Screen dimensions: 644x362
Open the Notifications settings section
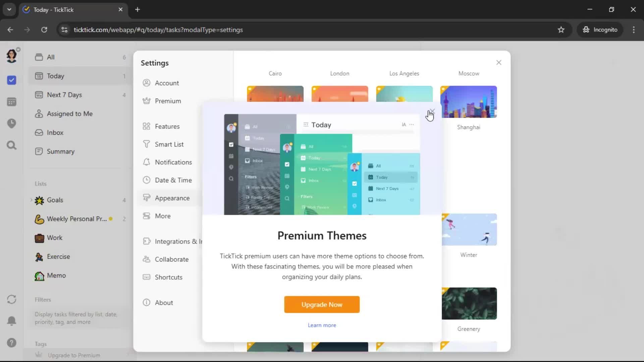(x=173, y=162)
